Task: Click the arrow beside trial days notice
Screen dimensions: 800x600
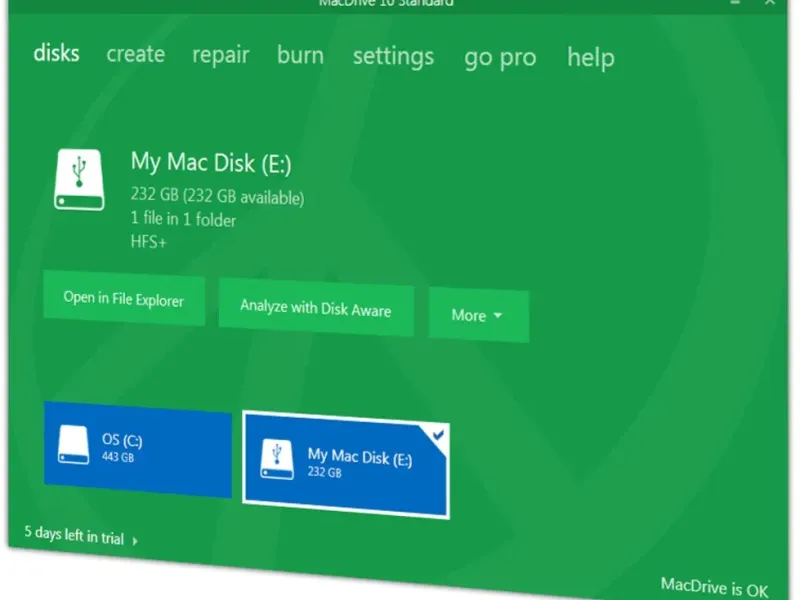Action: point(135,541)
